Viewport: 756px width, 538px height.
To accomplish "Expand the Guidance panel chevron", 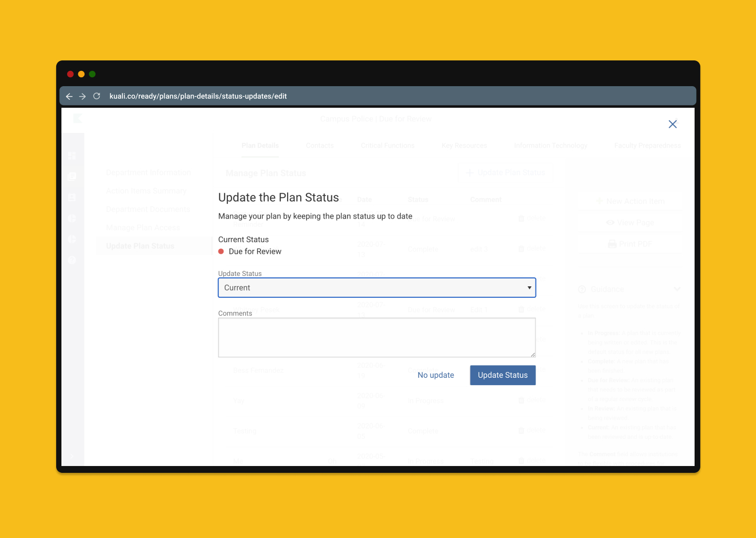I will [x=677, y=289].
